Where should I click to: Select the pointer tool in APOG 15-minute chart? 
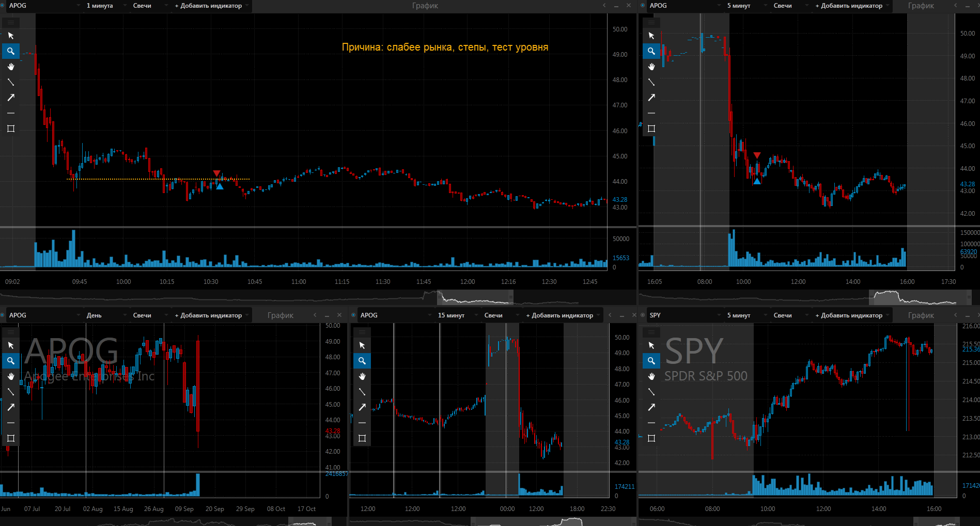tap(362, 345)
